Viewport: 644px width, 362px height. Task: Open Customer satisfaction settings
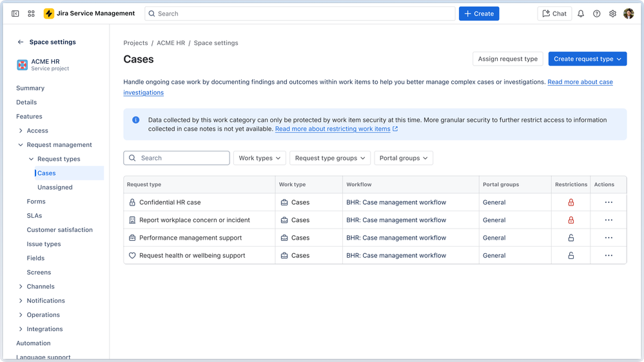coord(59,230)
